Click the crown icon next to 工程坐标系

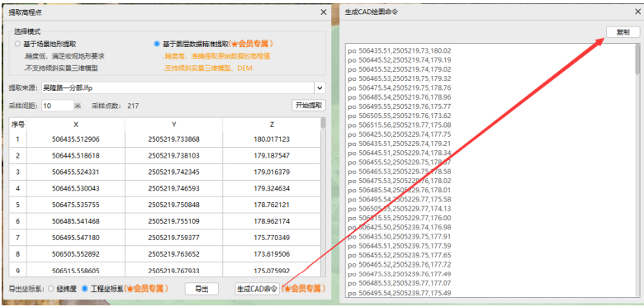tap(130, 289)
